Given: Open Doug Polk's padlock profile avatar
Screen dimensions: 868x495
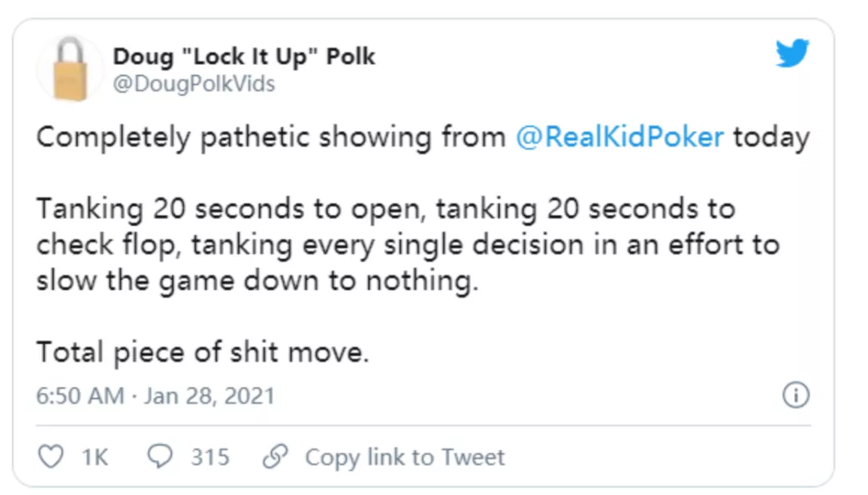Looking at the screenshot, I should 70,68.
